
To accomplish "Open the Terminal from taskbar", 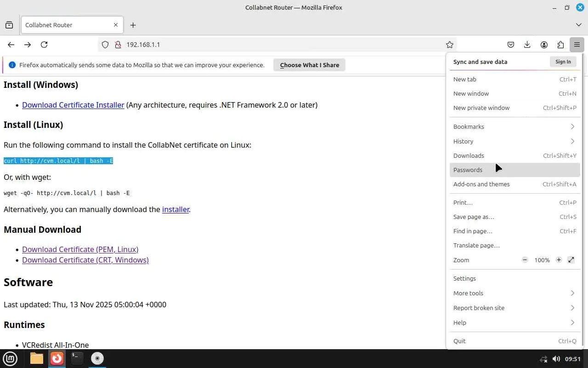I will 77,358.
